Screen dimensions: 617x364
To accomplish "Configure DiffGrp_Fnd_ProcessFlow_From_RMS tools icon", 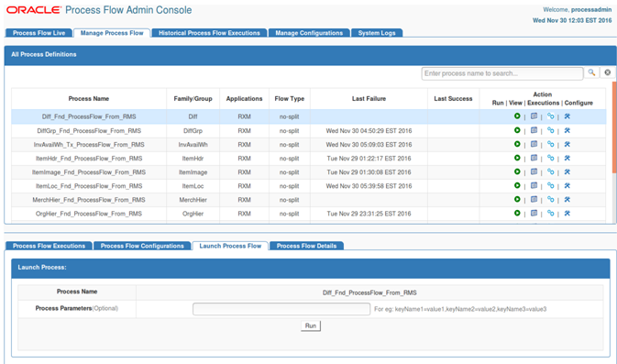I will coord(567,130).
